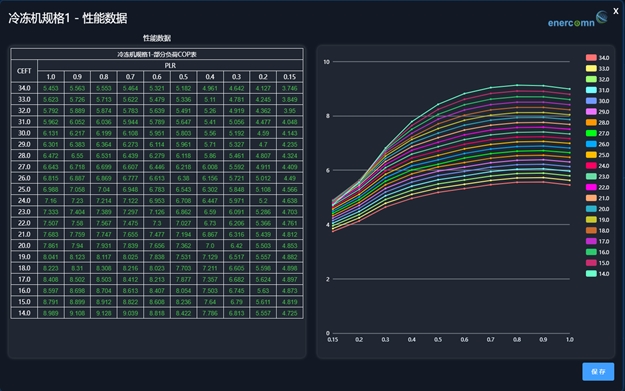
Task: Toggle the 27.0 green legend entry
Action: click(x=597, y=133)
